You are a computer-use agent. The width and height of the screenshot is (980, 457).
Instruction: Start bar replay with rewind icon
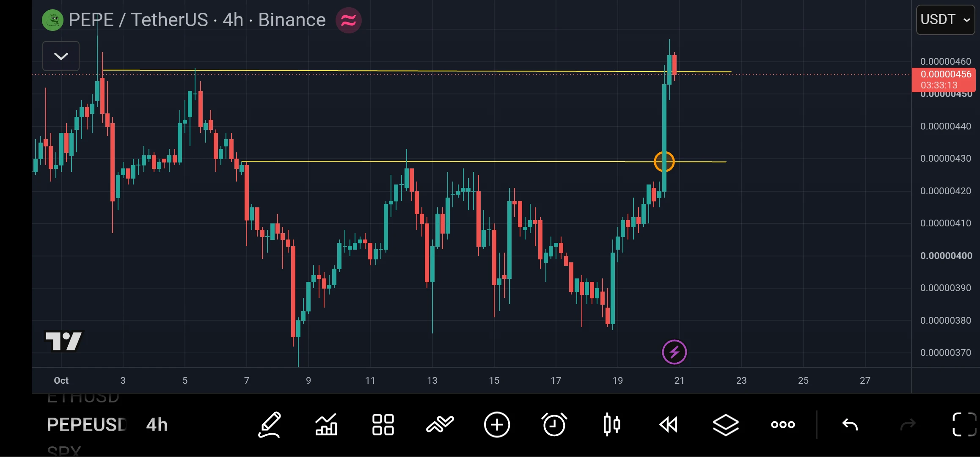tap(669, 424)
